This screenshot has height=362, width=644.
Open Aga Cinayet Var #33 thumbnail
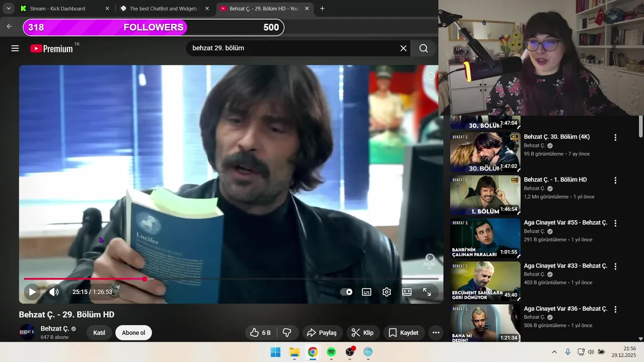point(485,281)
